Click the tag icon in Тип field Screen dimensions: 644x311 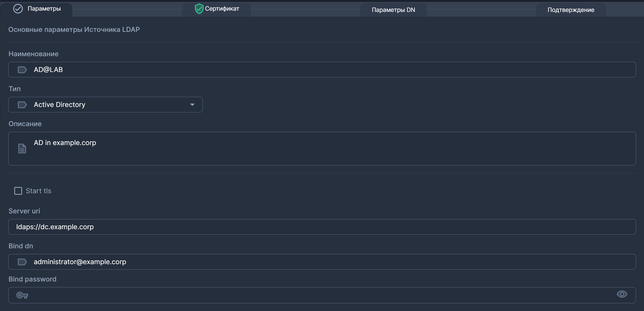point(22,105)
